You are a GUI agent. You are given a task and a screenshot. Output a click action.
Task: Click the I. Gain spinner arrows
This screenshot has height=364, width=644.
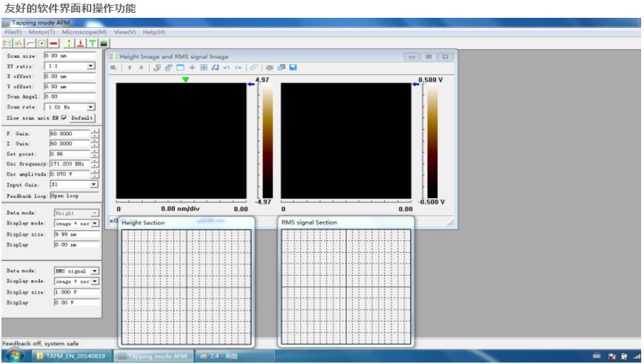[95, 144]
